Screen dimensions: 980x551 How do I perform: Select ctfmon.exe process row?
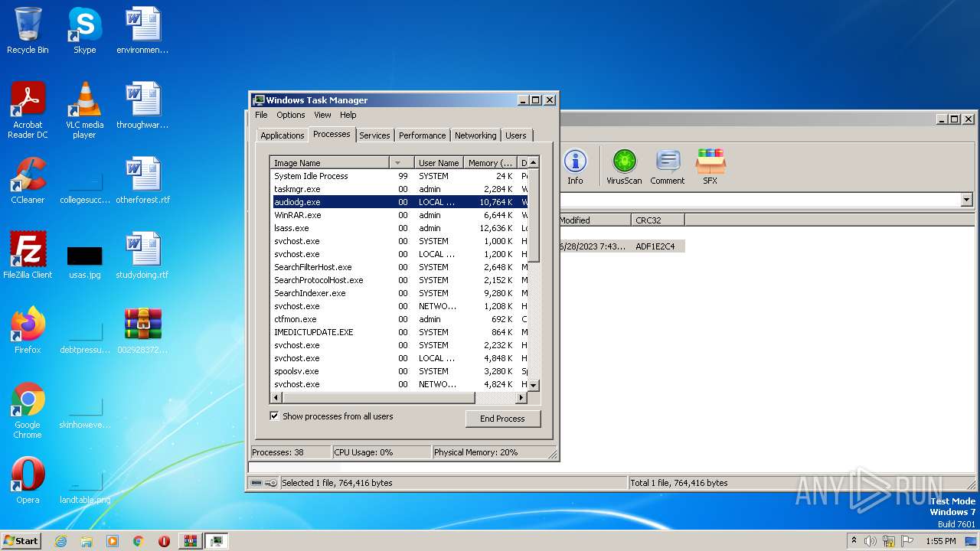(x=399, y=319)
